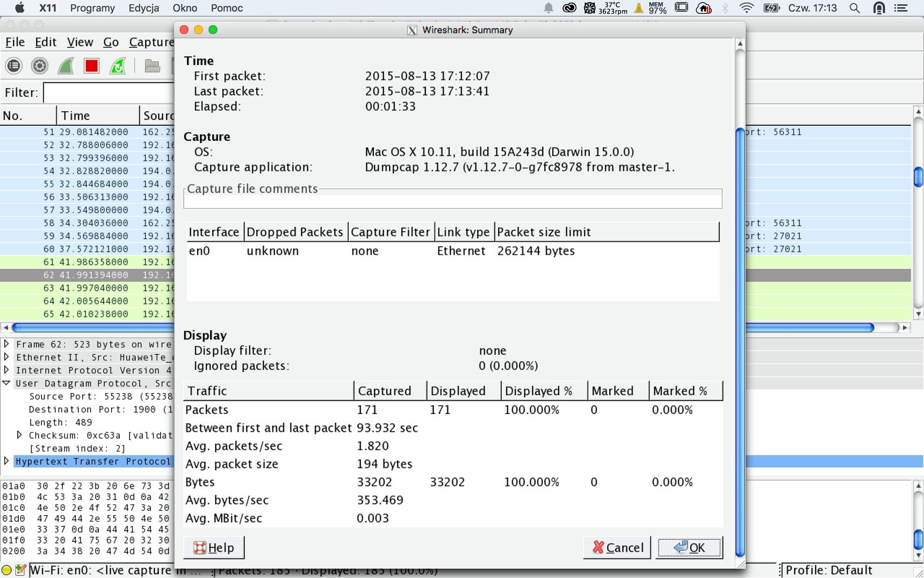
Task: Open the Apple menu
Action: pyautogui.click(x=20, y=8)
